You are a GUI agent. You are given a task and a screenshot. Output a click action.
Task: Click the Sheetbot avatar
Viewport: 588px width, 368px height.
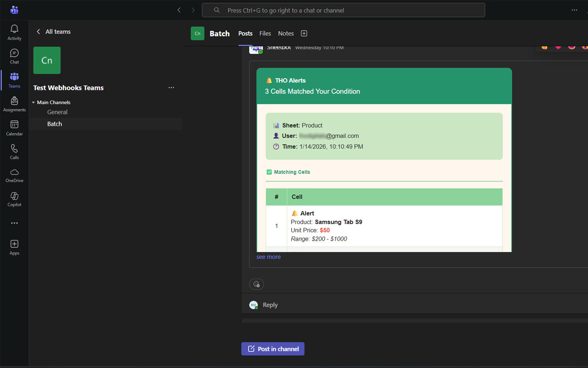(x=256, y=49)
